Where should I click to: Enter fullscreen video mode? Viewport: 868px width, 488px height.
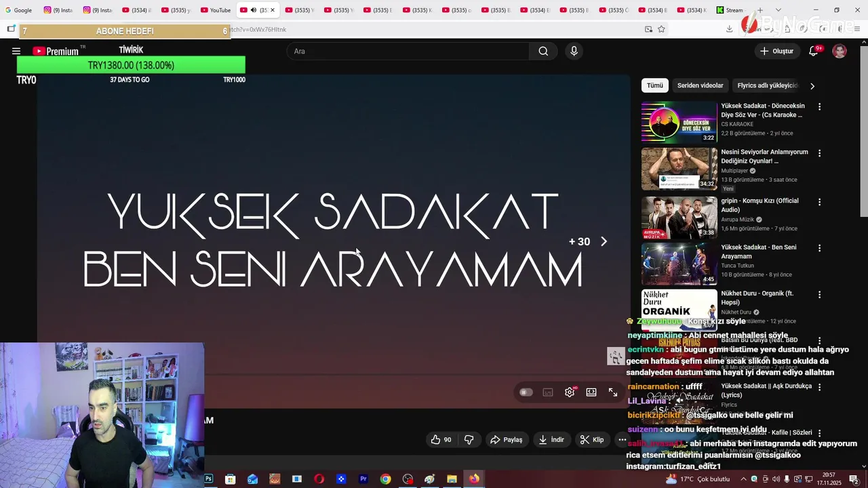613,392
